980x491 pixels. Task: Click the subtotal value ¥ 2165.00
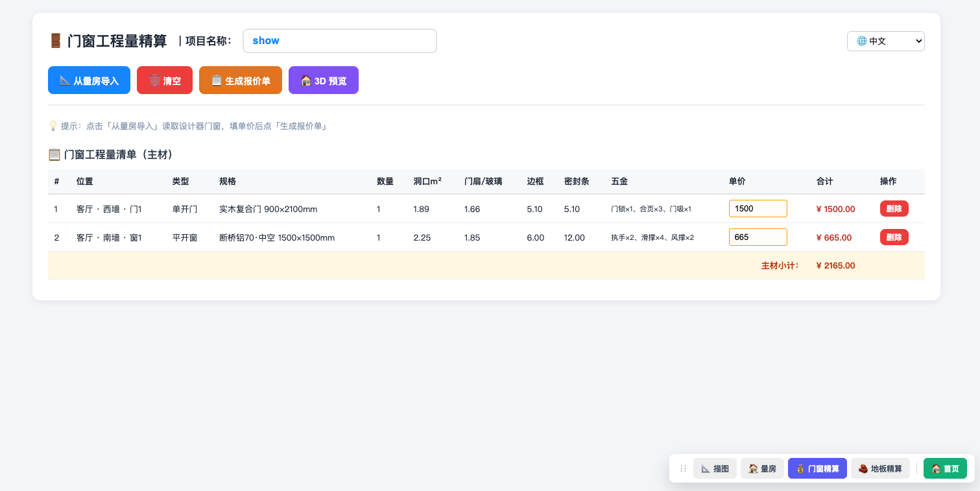point(835,265)
